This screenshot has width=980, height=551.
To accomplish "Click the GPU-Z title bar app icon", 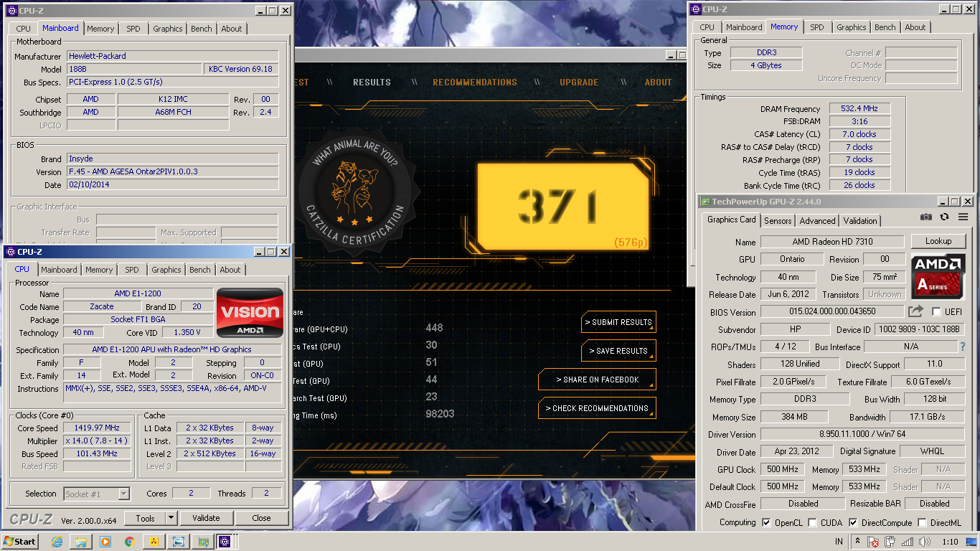I will tap(705, 202).
